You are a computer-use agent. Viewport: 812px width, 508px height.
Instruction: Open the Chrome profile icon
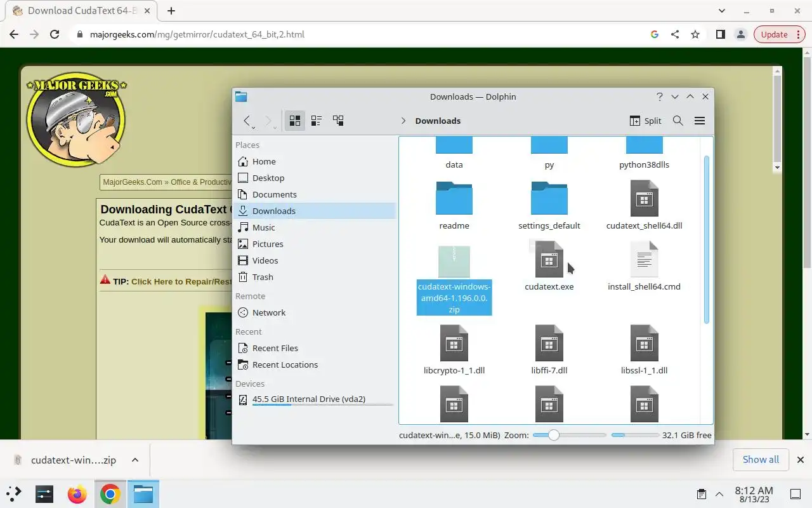pos(740,34)
